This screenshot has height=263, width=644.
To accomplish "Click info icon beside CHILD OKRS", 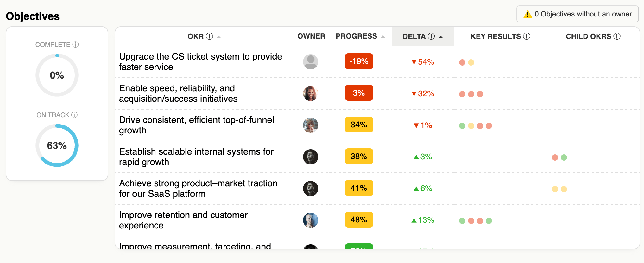I will click(x=617, y=36).
